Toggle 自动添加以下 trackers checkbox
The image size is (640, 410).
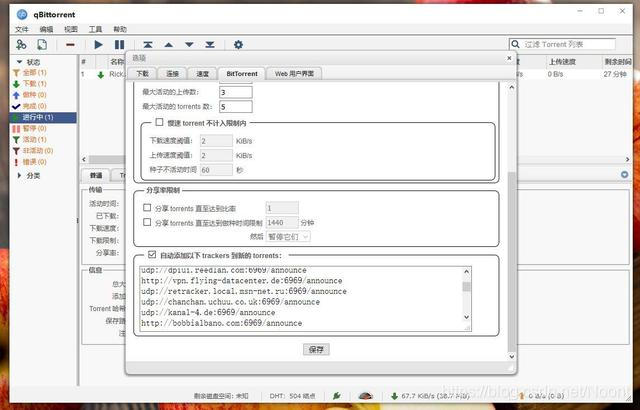[x=152, y=255]
